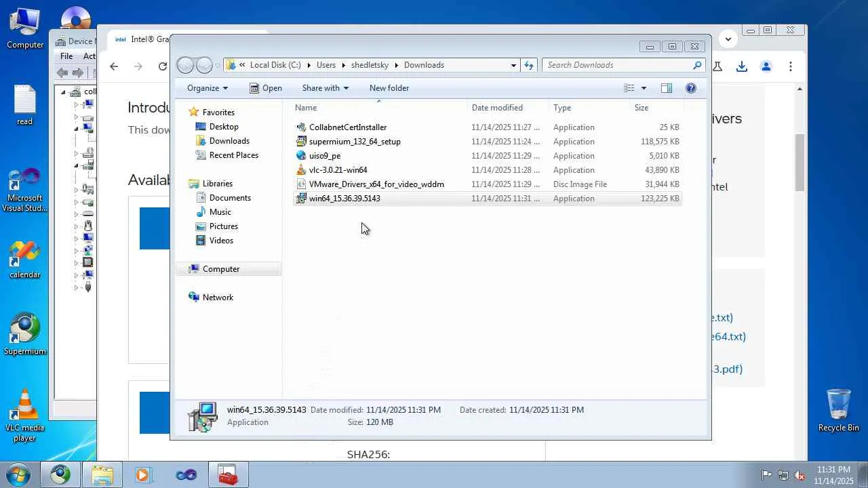
Task: Open the Organize menu
Action: (x=208, y=88)
